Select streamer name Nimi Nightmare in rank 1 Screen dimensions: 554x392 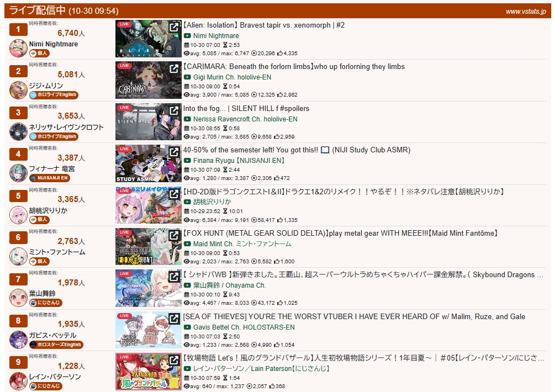(x=54, y=44)
